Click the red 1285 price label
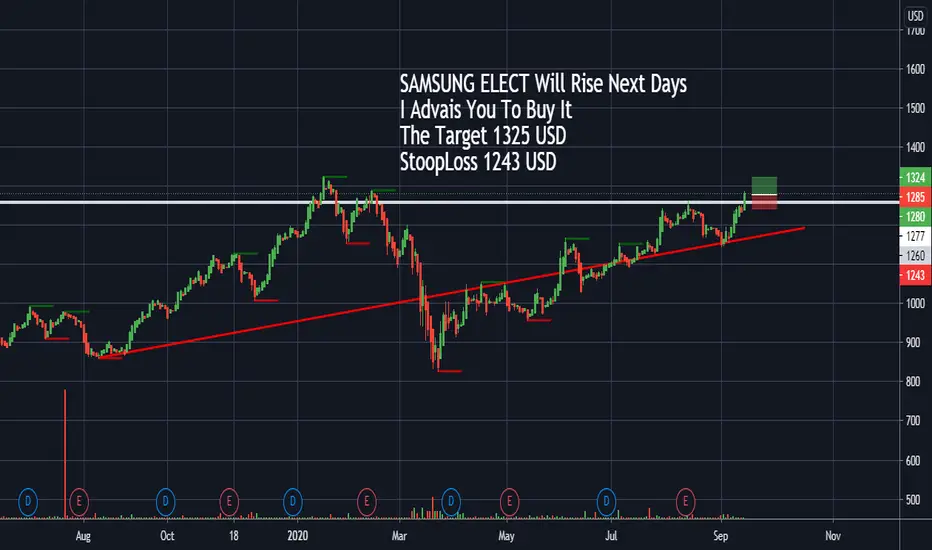This screenshot has height=550, width=932. tap(915, 197)
